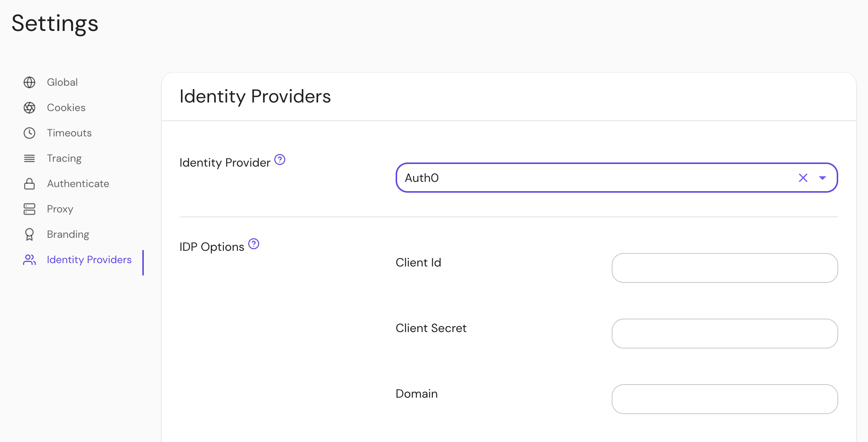This screenshot has height=442, width=868.
Task: Open the Global settings page
Action: point(62,82)
